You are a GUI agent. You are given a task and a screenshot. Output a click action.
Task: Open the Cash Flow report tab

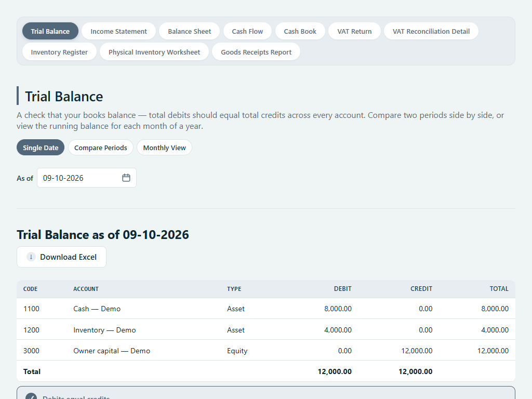pos(247,31)
